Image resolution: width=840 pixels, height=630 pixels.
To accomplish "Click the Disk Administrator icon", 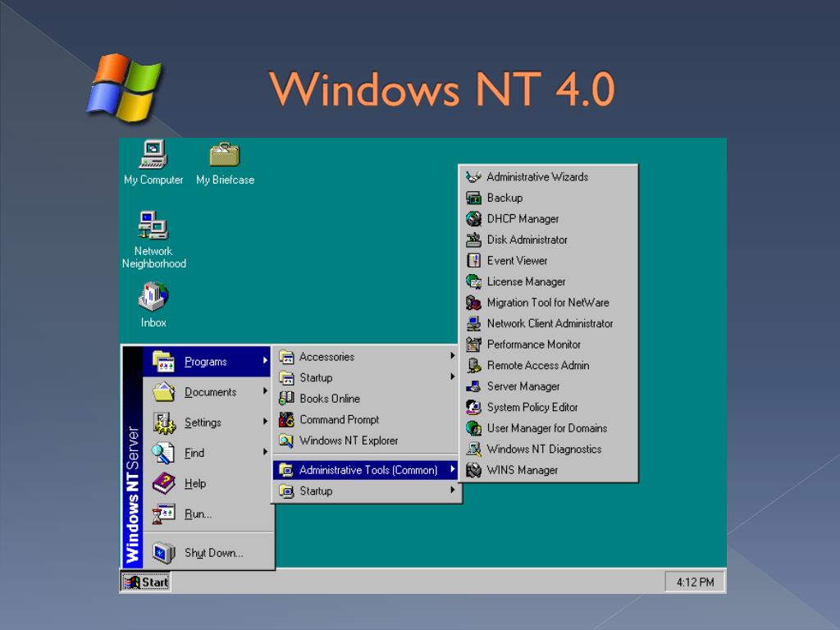I will [x=473, y=240].
